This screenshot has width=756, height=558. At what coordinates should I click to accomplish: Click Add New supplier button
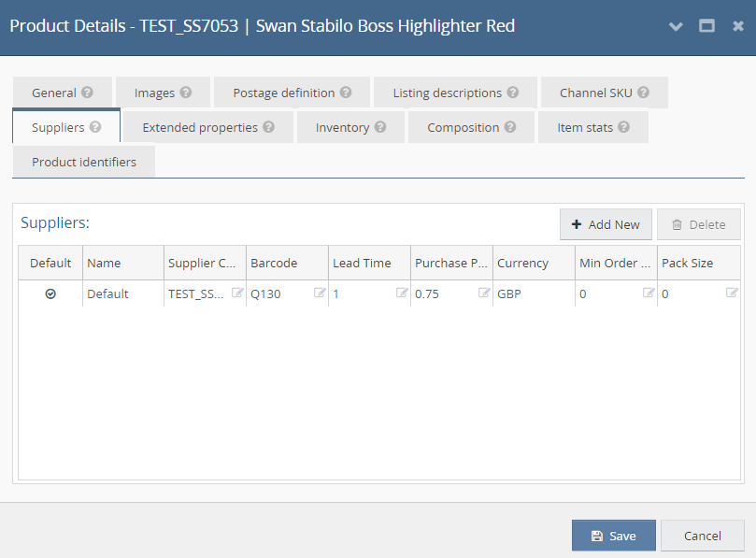pyautogui.click(x=606, y=224)
